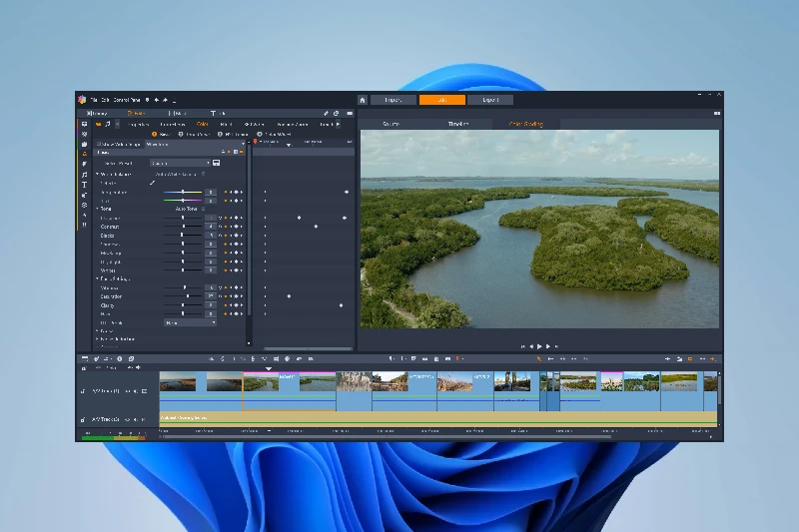The width and height of the screenshot is (799, 532).
Task: Play the preview with the play button
Action: (x=539, y=346)
